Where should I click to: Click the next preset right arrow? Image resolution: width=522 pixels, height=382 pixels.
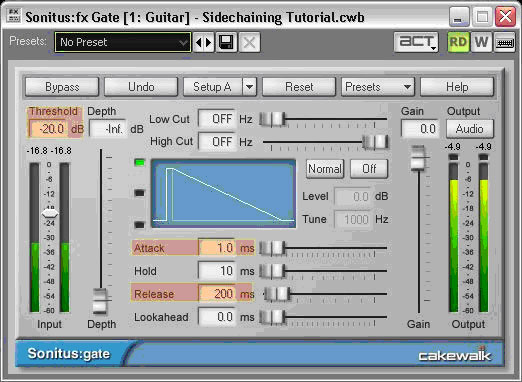click(x=209, y=42)
